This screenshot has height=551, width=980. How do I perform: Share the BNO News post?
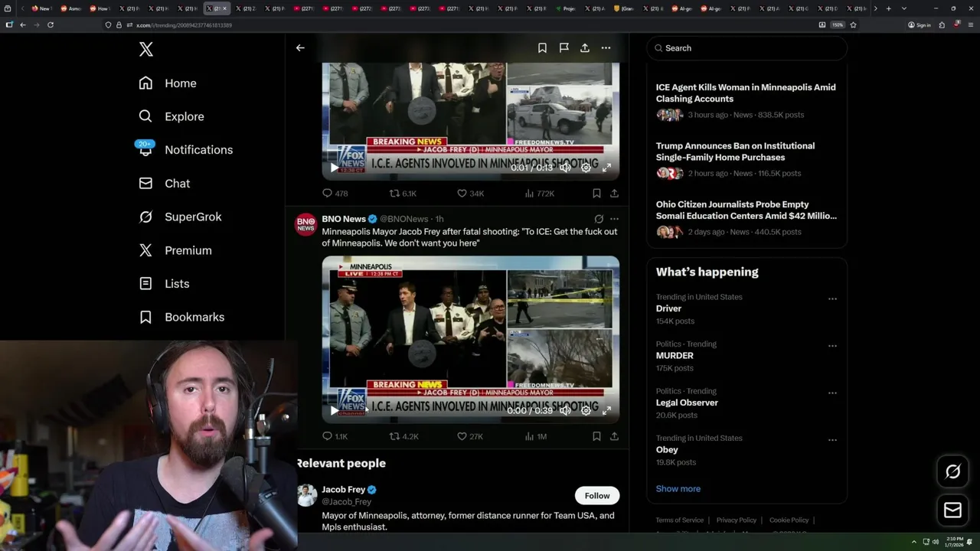[x=614, y=436]
